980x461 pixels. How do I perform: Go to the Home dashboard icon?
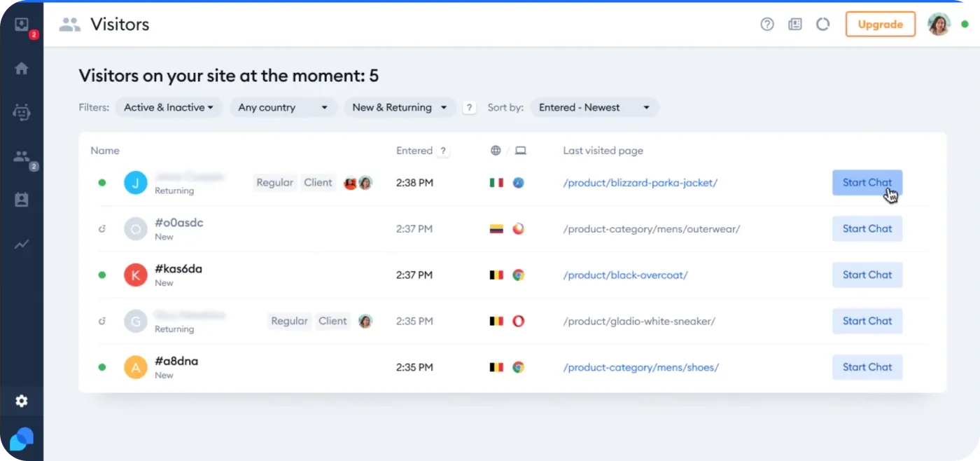tap(21, 69)
